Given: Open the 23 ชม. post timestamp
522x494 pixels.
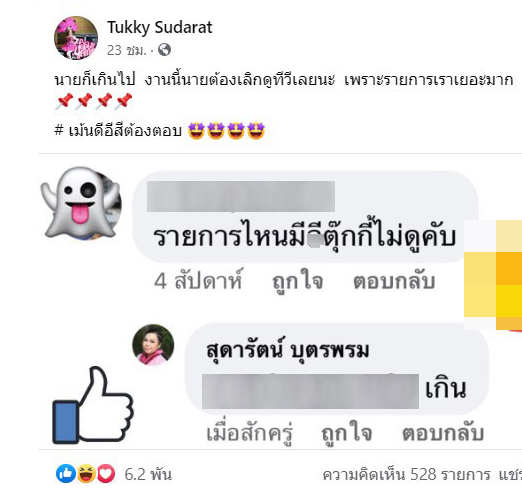Looking at the screenshot, I should click(x=127, y=50).
